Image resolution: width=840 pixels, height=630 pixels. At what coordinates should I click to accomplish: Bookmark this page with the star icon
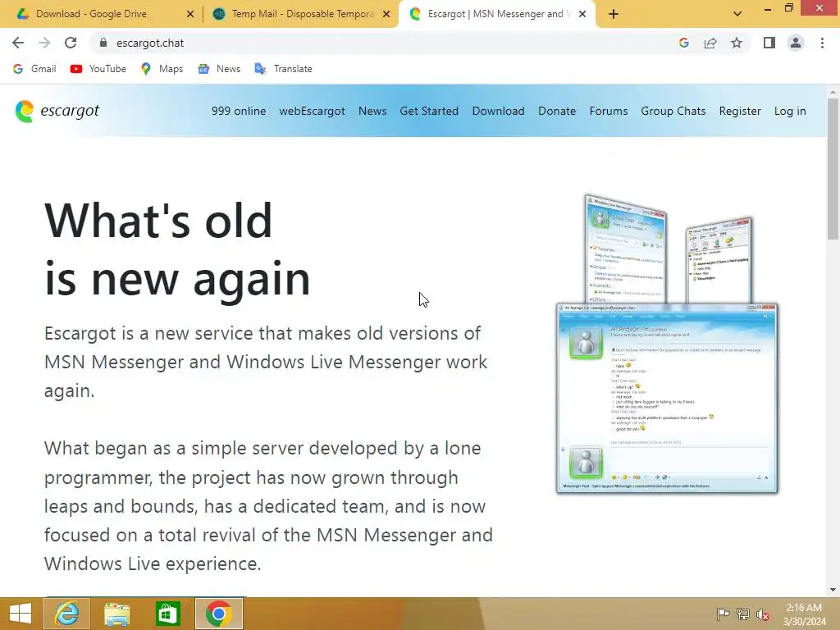pos(737,43)
